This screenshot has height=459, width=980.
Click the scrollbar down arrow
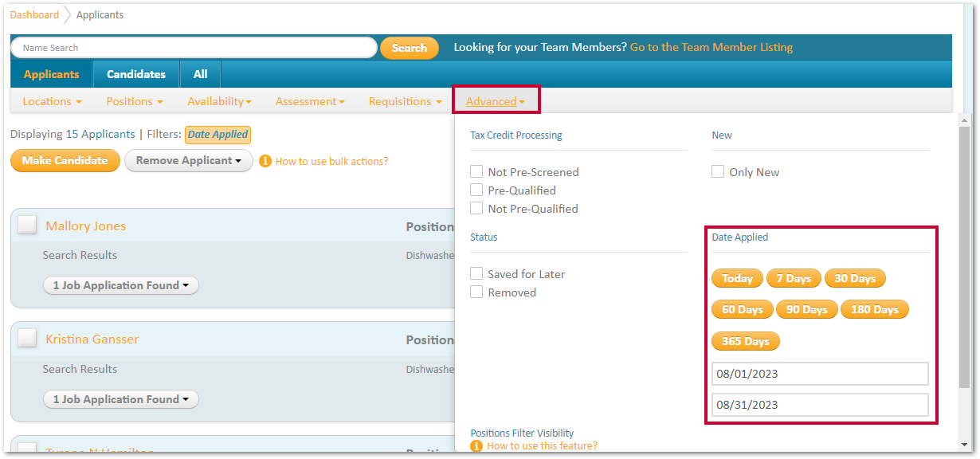click(964, 444)
